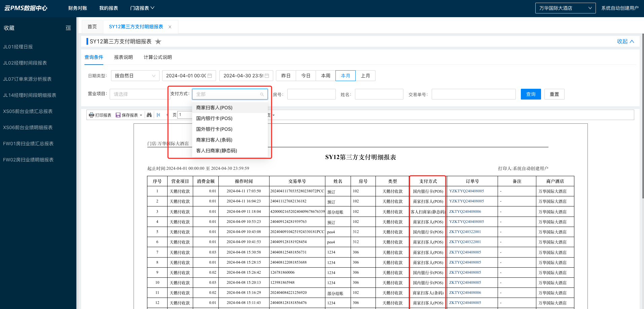Viewport: 644px width, 309px height.
Task: Click the page number box in report toolbar
Action: [x=185, y=115]
